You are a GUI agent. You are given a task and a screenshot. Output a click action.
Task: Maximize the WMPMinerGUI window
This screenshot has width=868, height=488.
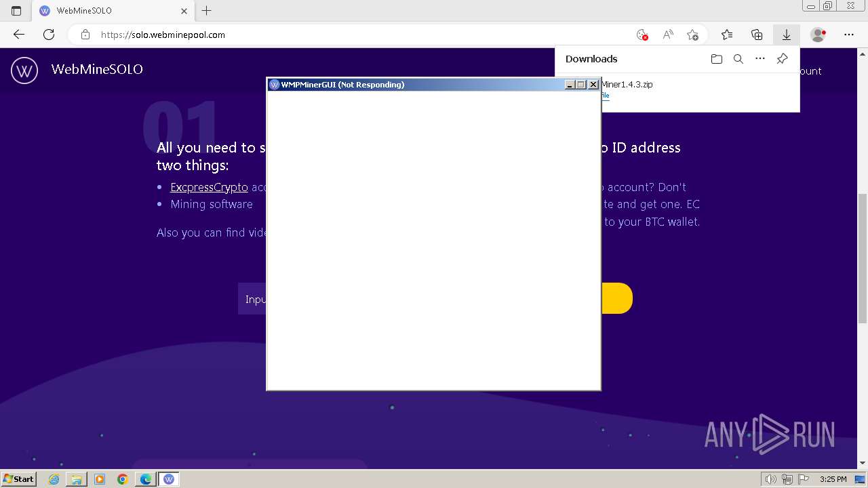(x=581, y=85)
